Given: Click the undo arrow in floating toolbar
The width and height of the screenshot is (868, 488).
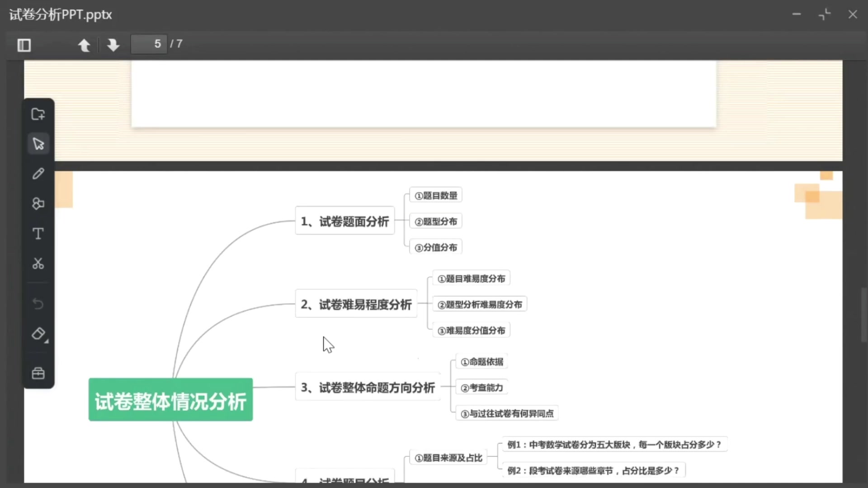Looking at the screenshot, I should click(38, 303).
